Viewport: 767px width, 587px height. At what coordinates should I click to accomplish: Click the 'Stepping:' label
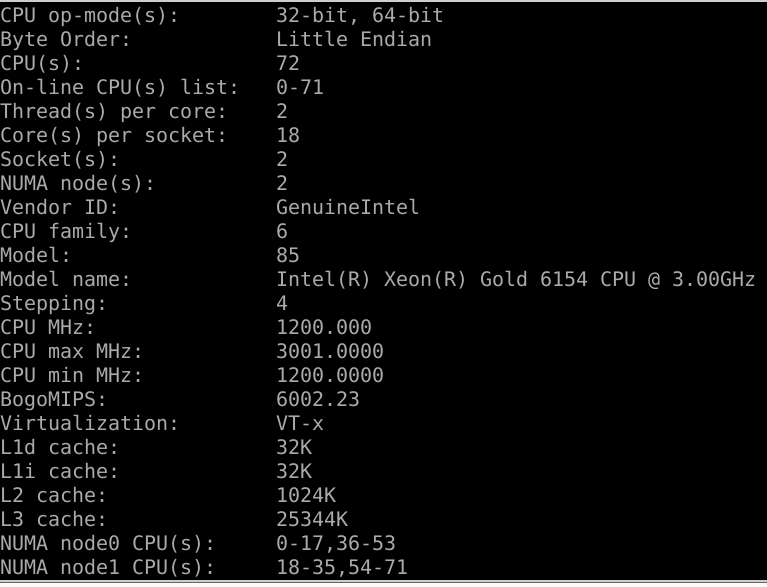click(x=53, y=303)
